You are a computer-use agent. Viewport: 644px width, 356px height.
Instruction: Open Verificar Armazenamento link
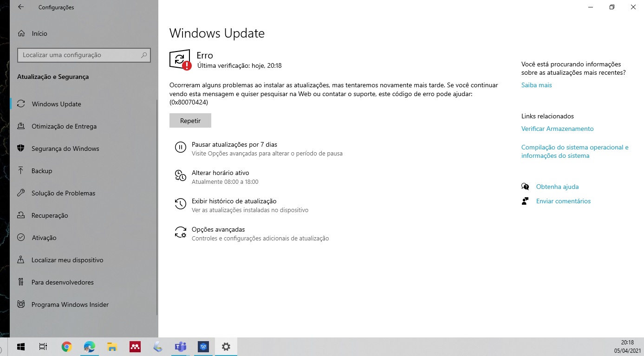[x=557, y=129]
